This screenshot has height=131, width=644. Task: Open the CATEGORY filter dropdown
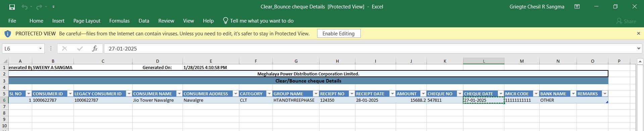pyautogui.click(x=269, y=94)
